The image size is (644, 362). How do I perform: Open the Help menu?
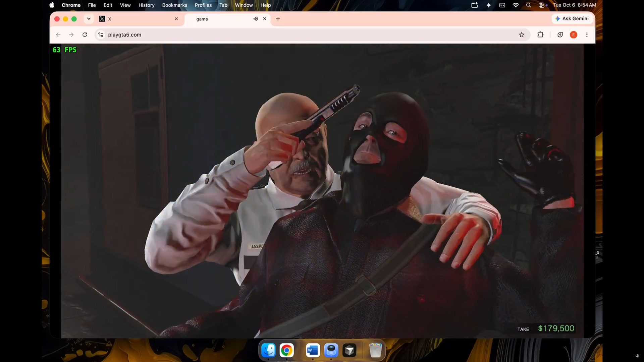(265, 5)
